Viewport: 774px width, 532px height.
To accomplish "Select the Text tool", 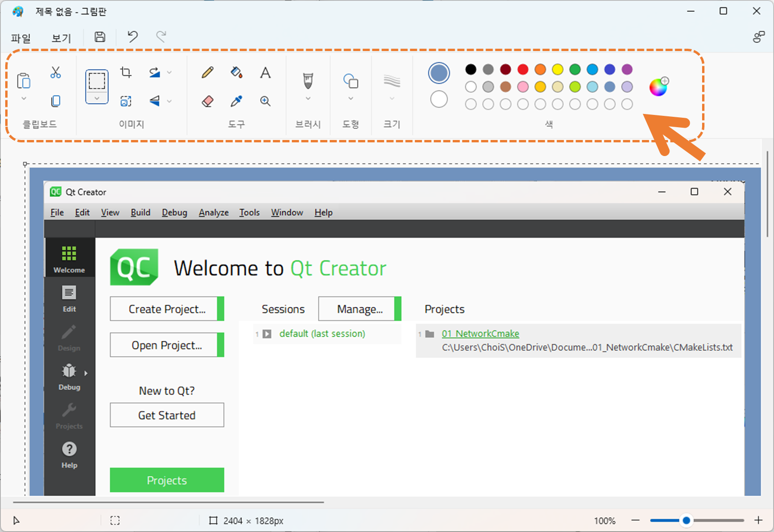I will tap(265, 72).
